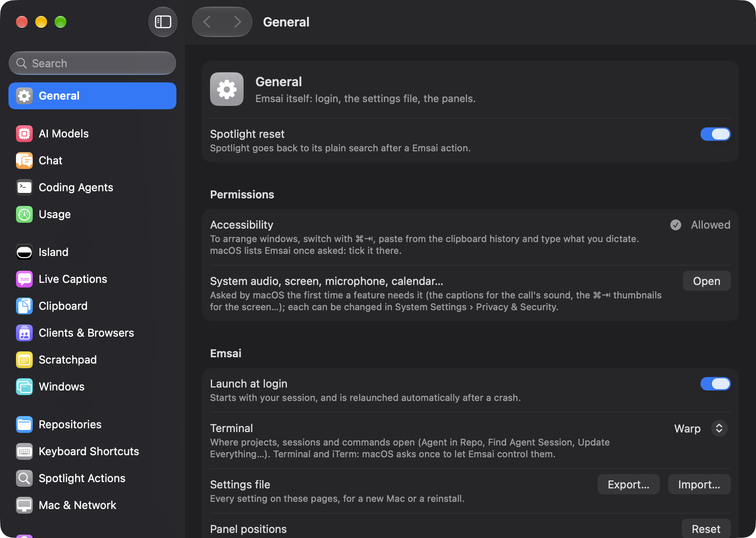Click the Scratchpad note icon
The image size is (756, 538).
24,360
